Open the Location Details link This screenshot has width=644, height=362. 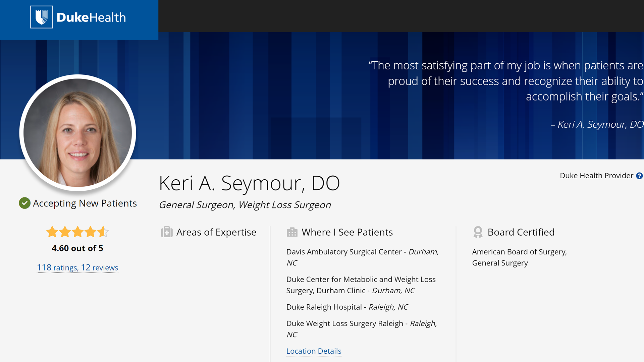314,351
